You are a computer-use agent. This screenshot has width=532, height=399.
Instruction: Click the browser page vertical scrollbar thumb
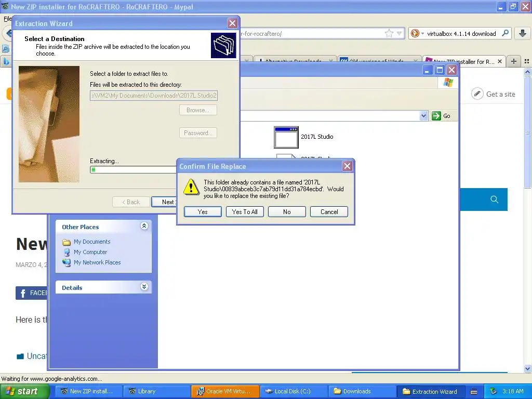[x=527, y=132]
